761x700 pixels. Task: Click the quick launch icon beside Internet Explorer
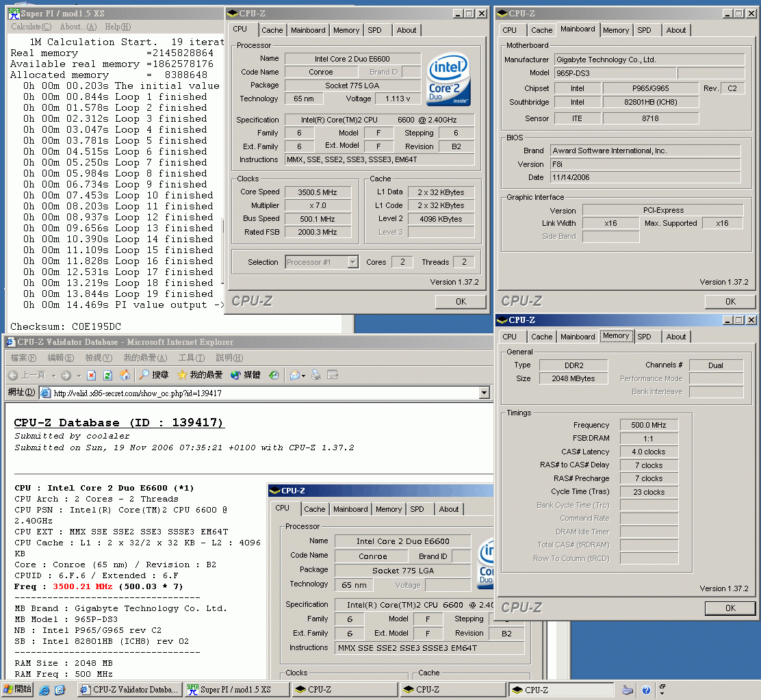click(60, 690)
